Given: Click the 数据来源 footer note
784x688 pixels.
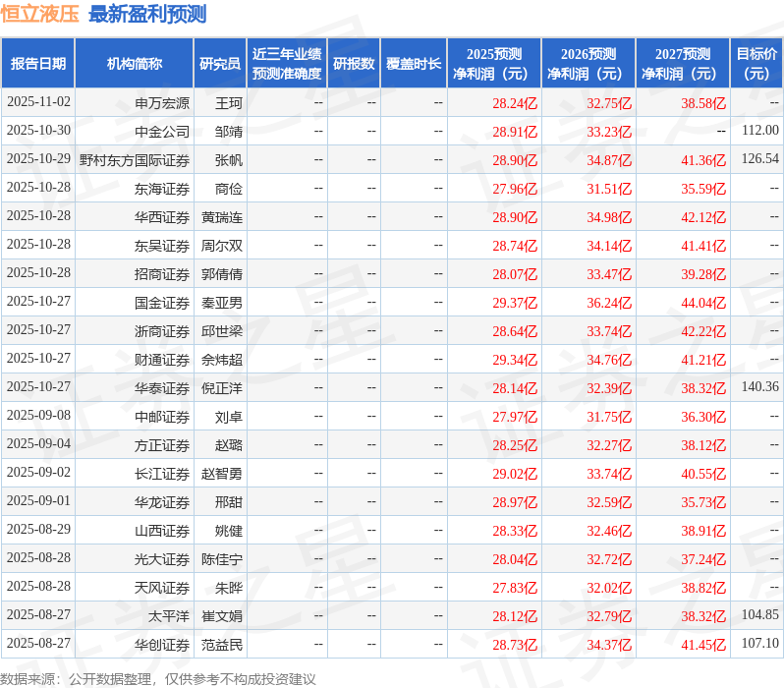Looking at the screenshot, I should 157,679.
